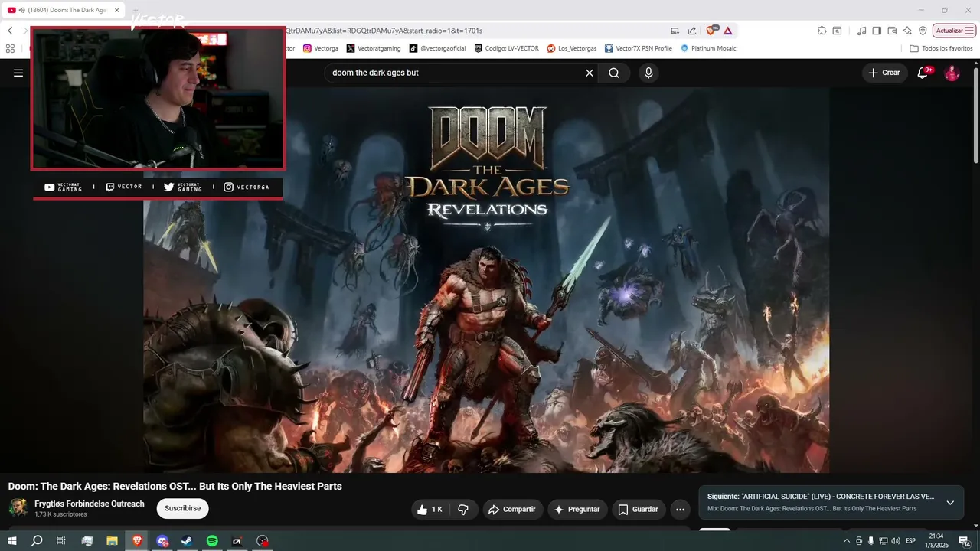Screen dimensions: 980x551
Task: Open the Brave VPN shield icon
Action: (x=923, y=31)
